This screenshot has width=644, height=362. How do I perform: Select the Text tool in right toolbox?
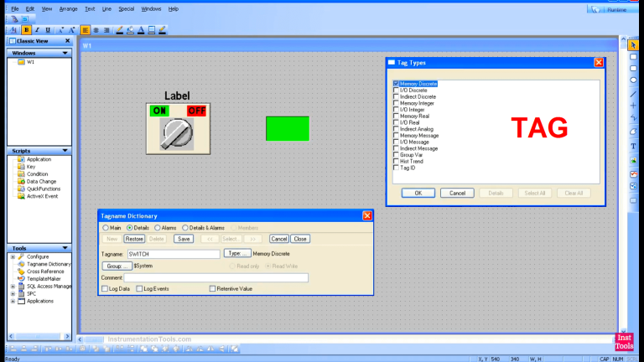pyautogui.click(x=633, y=146)
